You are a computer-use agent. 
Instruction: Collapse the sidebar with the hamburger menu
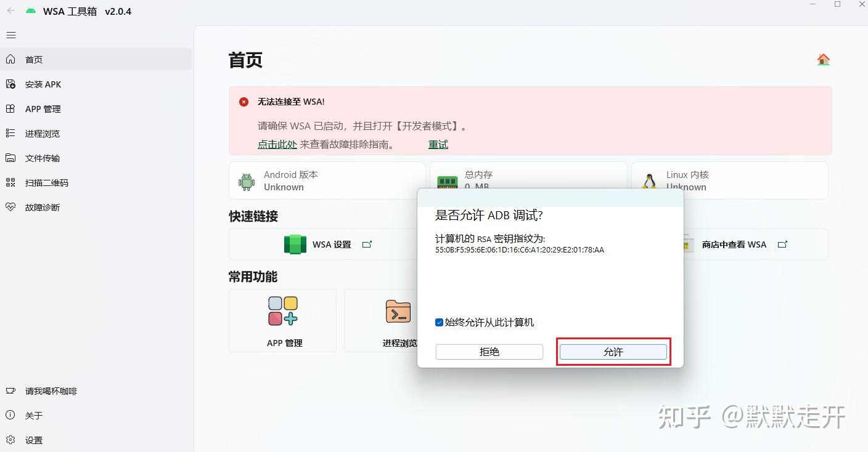tap(10, 35)
